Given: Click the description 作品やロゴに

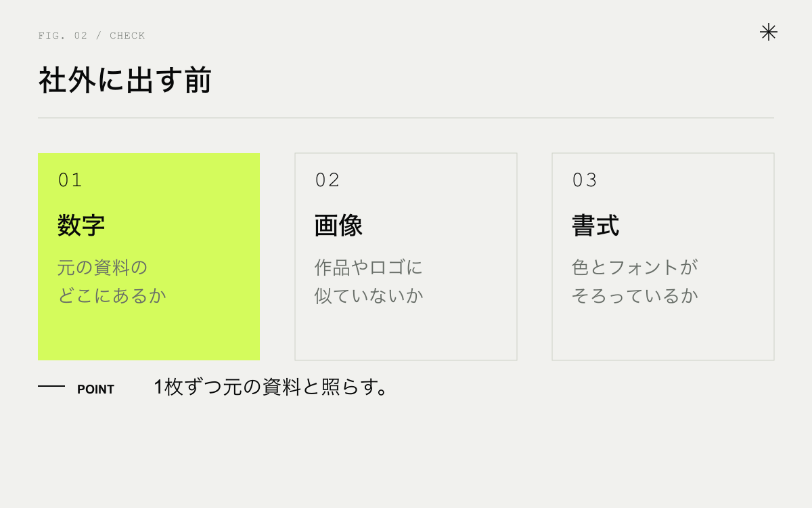Looking at the screenshot, I should click(x=369, y=268).
